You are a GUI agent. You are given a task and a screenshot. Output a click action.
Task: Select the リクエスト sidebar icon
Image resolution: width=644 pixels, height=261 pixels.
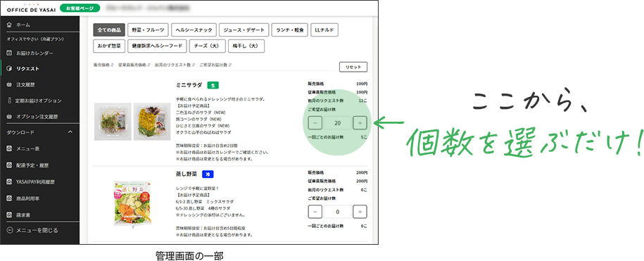(9, 68)
